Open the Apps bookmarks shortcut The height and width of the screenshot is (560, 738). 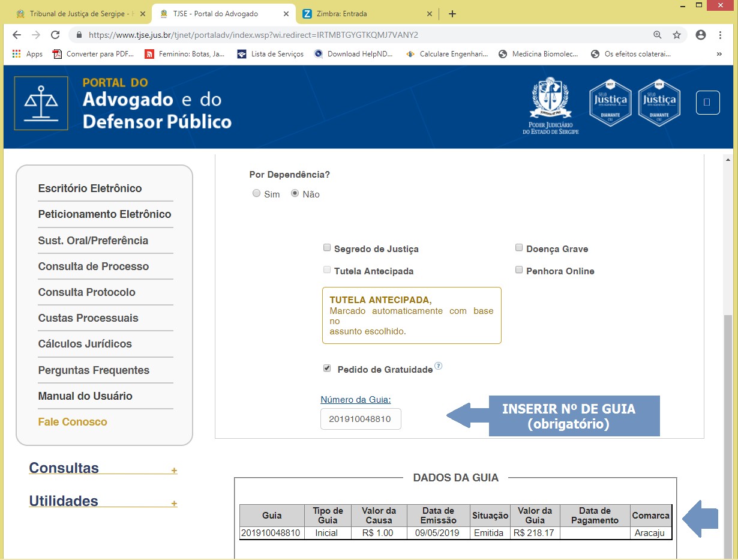pos(28,54)
